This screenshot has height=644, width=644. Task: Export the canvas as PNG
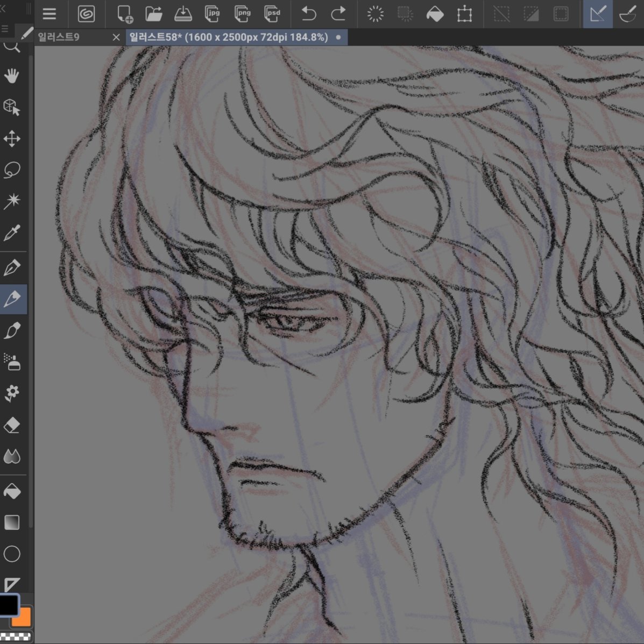point(242,14)
